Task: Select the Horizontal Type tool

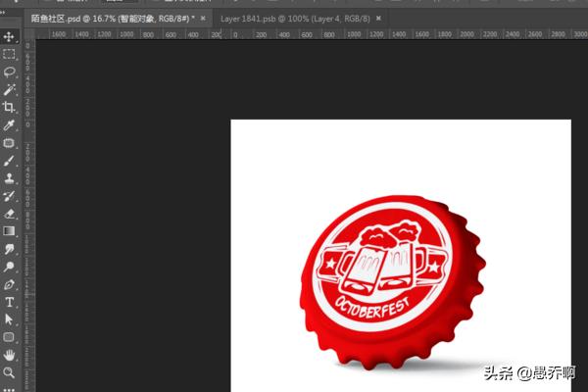Action: click(10, 302)
